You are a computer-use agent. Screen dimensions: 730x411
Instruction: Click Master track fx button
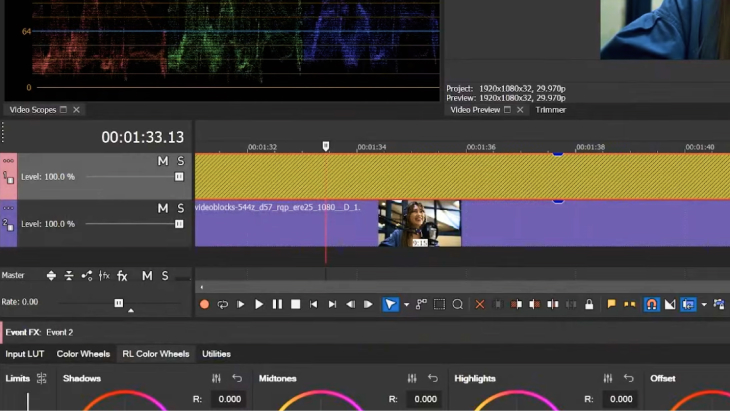(122, 276)
